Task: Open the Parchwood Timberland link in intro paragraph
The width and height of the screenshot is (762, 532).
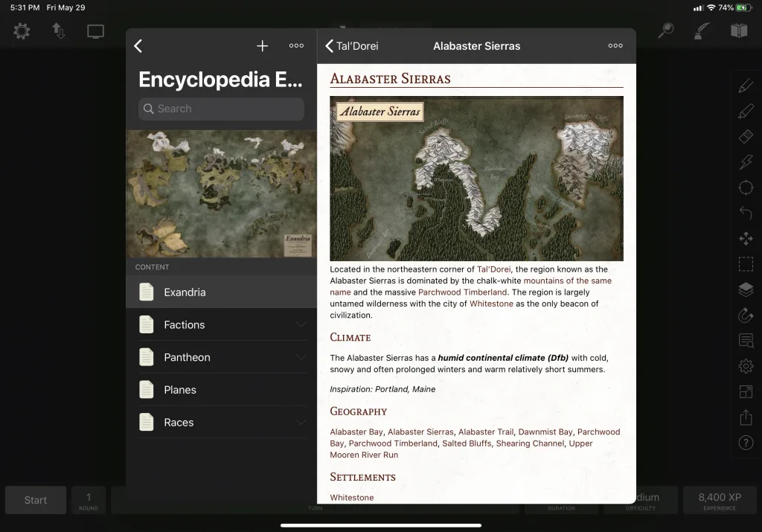Action: tap(462, 292)
